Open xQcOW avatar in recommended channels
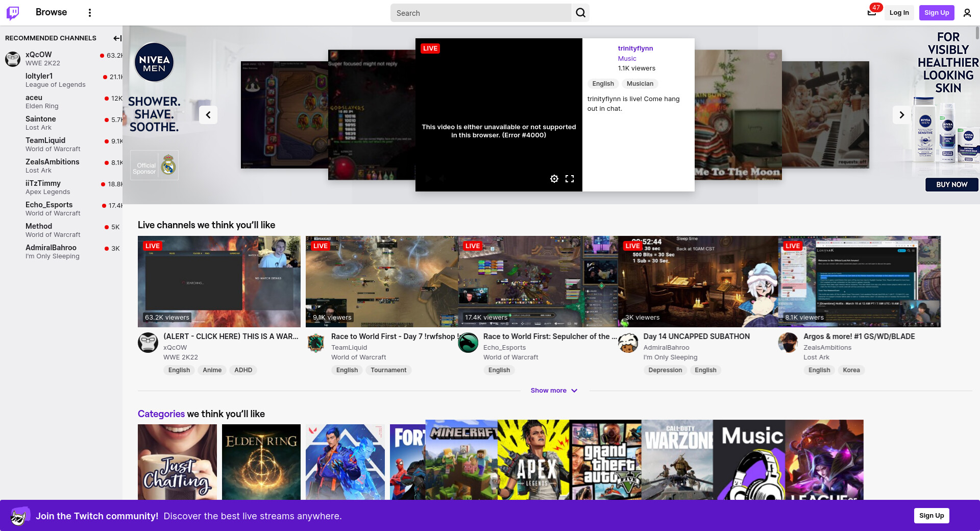The height and width of the screenshot is (531, 980). click(13, 59)
